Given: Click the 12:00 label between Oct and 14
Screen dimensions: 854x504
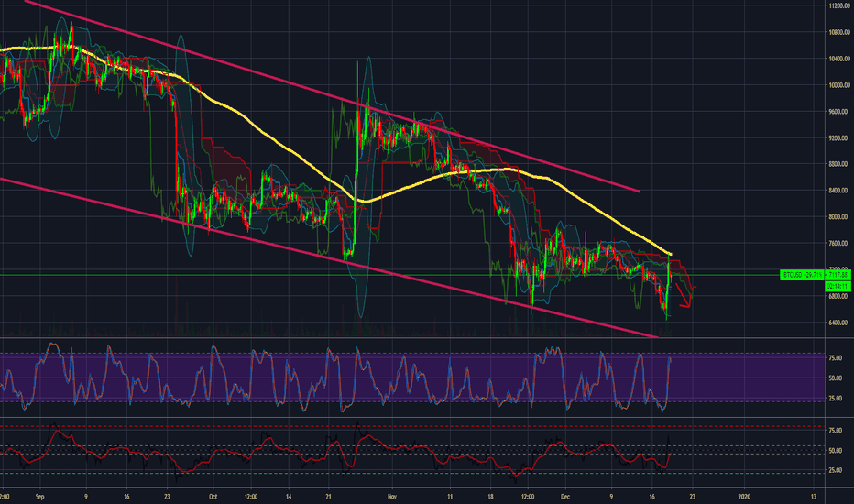Looking at the screenshot, I should (x=251, y=497).
